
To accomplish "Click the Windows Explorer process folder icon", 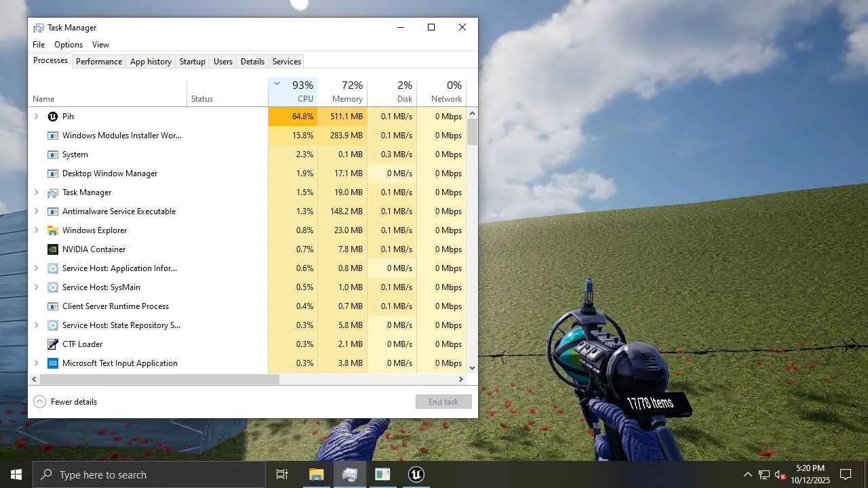I will (53, 230).
